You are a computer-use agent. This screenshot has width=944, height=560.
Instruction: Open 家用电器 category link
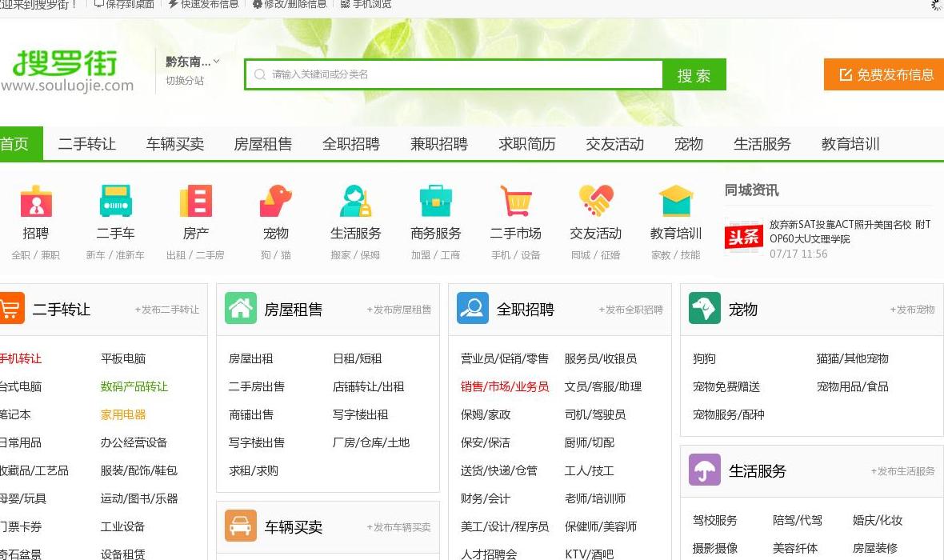pyautogui.click(x=123, y=414)
